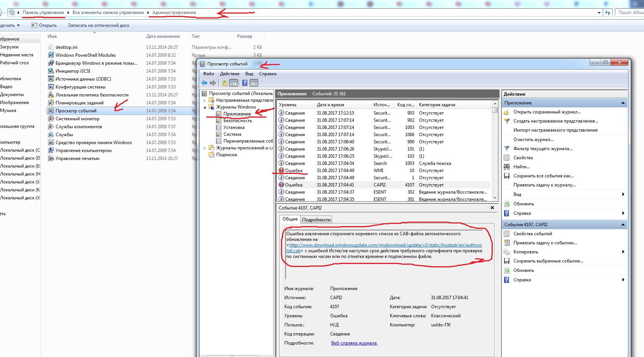This screenshot has width=644, height=357.
Task: Click the filter icon for 'Фильтр текущего журнала'
Action: [507, 149]
